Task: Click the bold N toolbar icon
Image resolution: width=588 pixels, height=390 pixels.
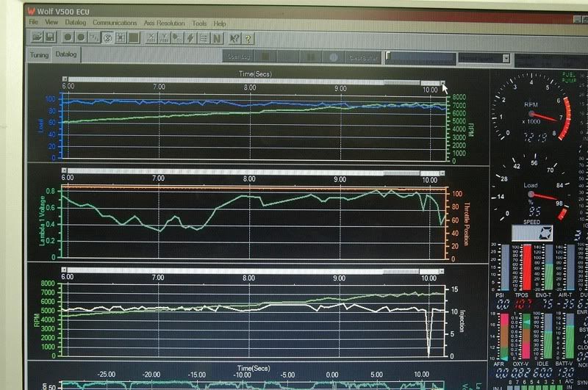Action: click(218, 38)
